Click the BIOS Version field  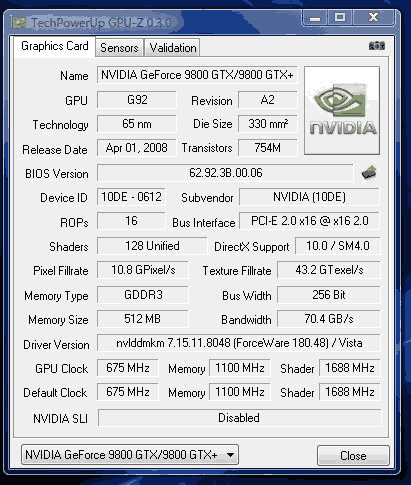coord(225,173)
